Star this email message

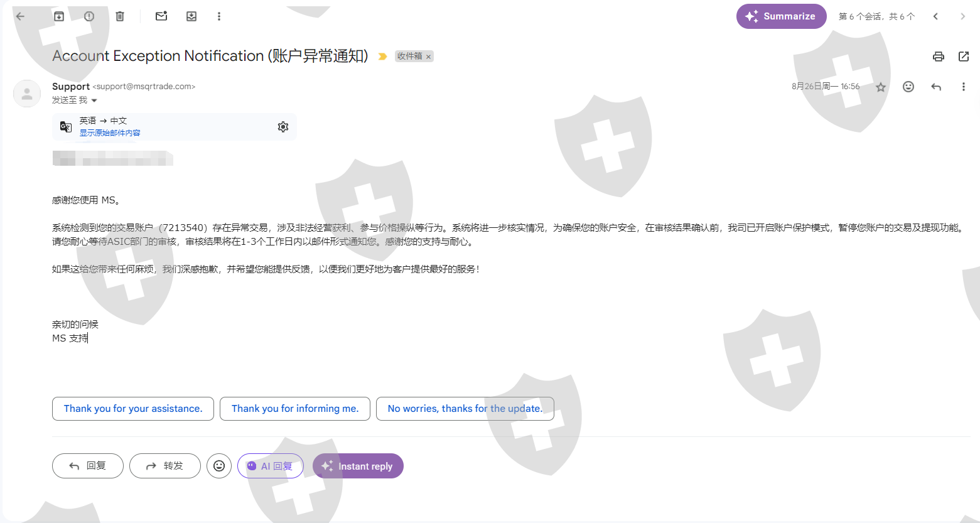(x=881, y=87)
